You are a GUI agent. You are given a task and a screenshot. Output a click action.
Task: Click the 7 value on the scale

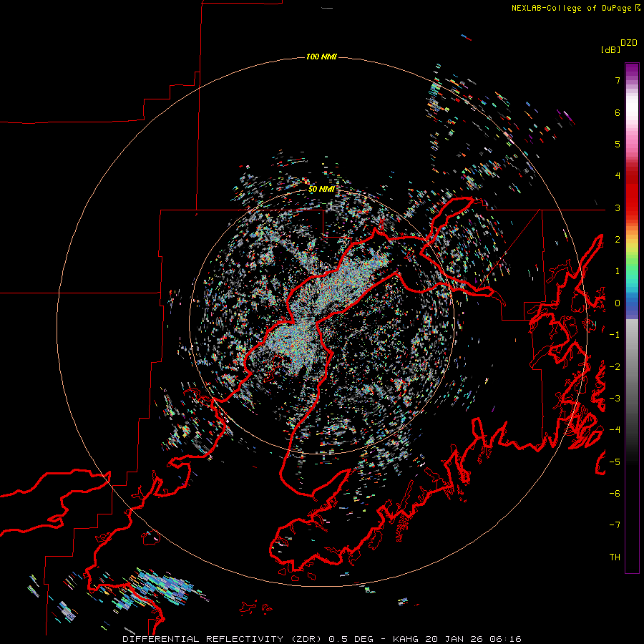click(x=618, y=80)
